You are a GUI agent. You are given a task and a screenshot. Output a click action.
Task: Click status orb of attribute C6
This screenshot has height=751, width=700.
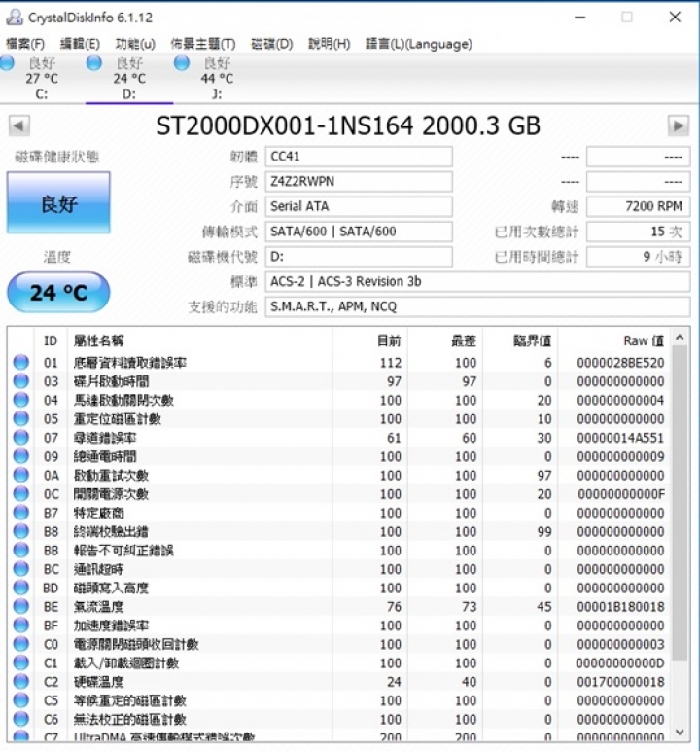pos(21,719)
